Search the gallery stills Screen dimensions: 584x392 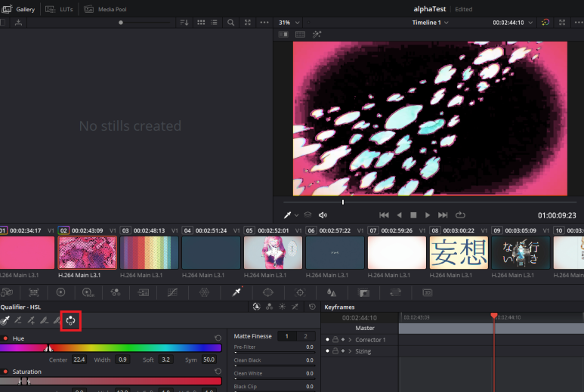(231, 23)
